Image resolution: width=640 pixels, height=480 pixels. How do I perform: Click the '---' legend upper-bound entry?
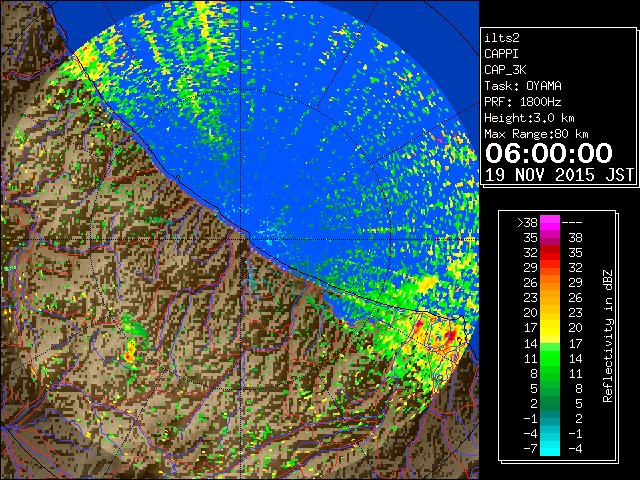pyautogui.click(x=572, y=222)
